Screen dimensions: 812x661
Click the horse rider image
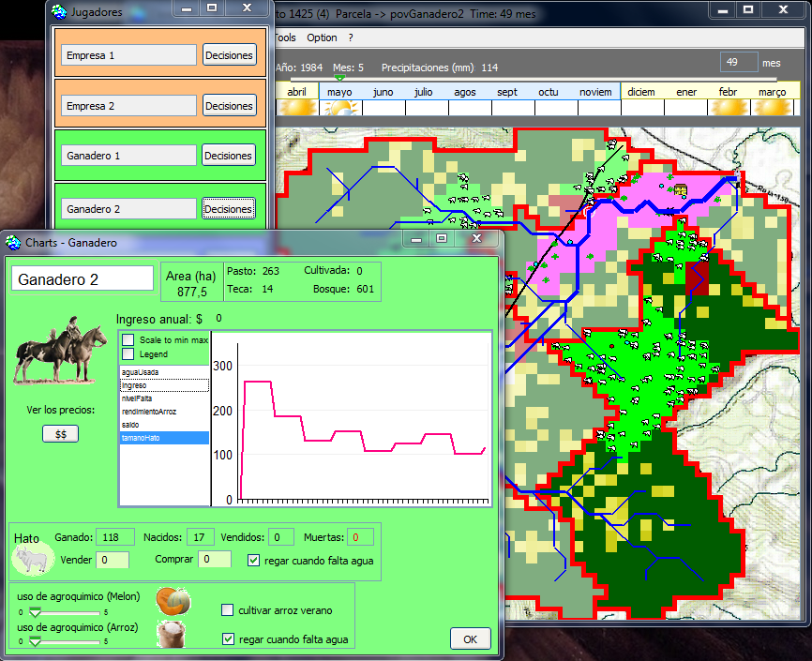(x=57, y=353)
